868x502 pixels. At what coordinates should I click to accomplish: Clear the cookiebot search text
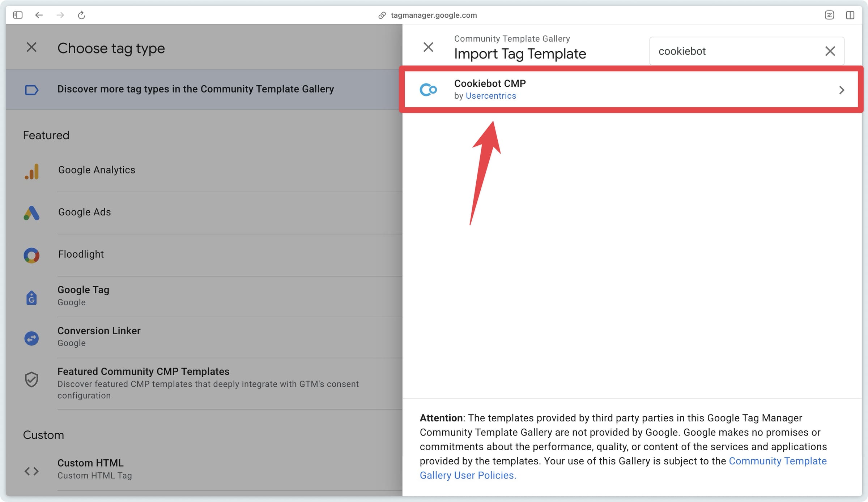tap(830, 51)
